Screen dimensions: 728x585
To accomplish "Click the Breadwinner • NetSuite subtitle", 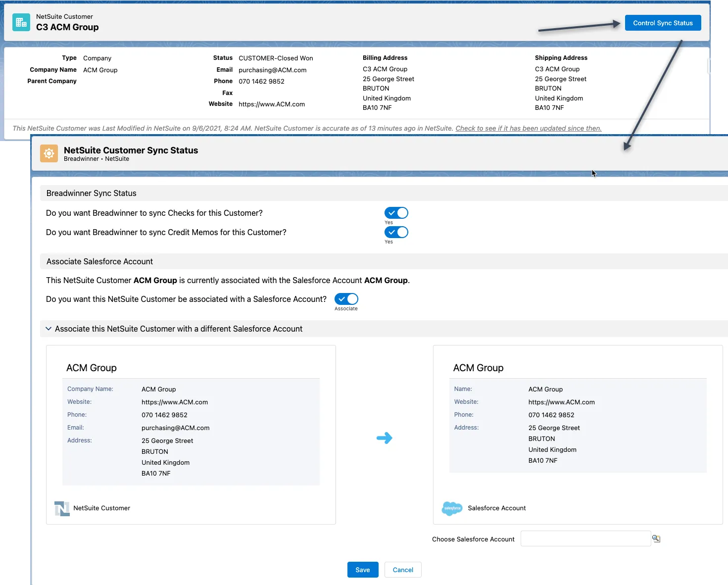I will [x=97, y=159].
